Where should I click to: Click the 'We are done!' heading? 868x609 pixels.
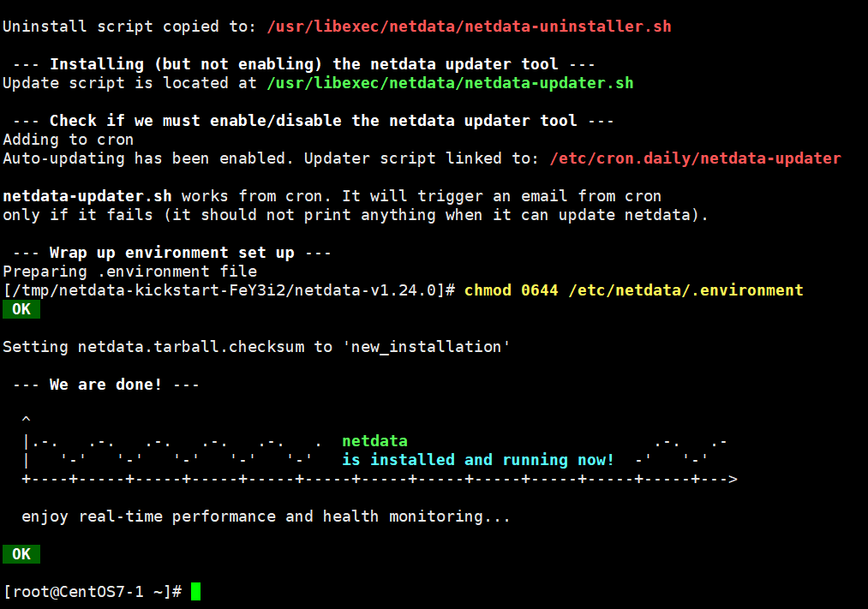point(106,385)
